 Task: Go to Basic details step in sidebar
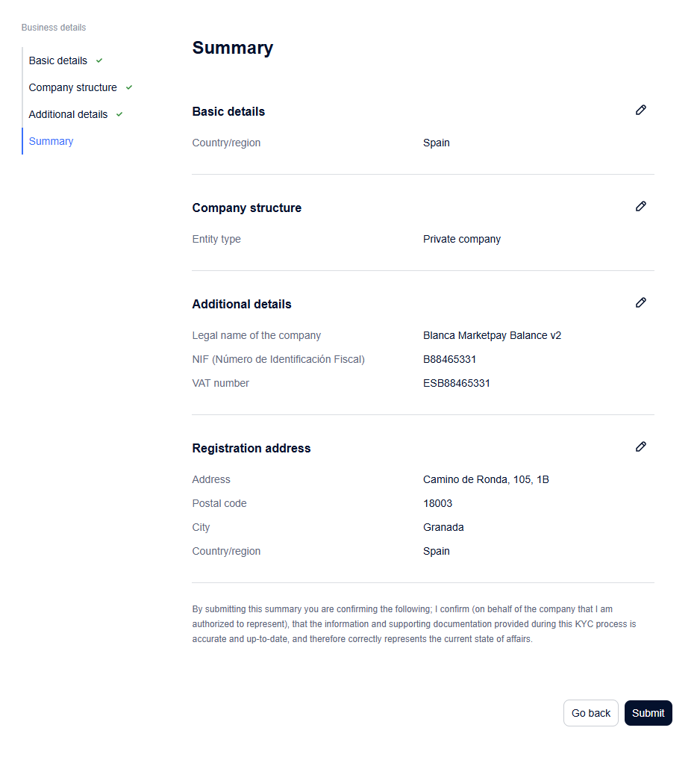click(58, 60)
